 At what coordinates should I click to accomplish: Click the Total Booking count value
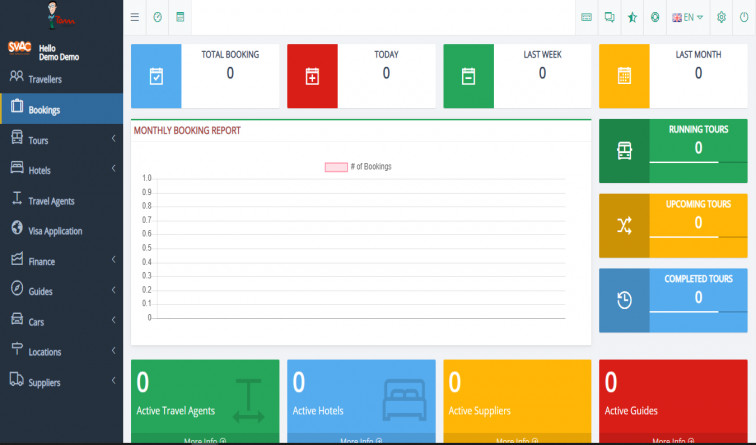coord(230,73)
